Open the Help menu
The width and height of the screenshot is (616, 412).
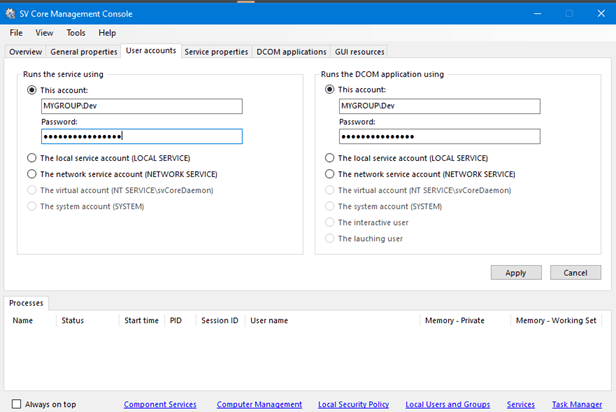pyautogui.click(x=107, y=33)
